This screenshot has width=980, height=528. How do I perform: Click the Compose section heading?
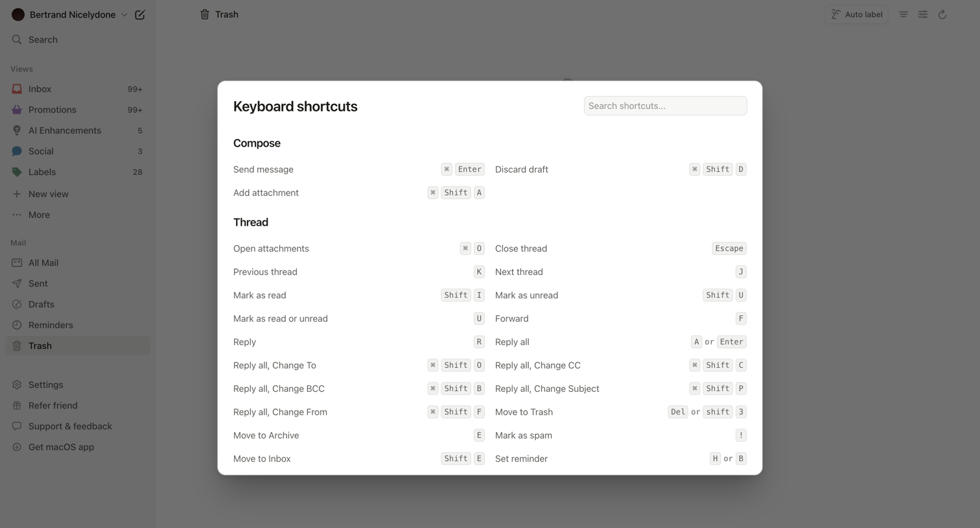coord(257,143)
